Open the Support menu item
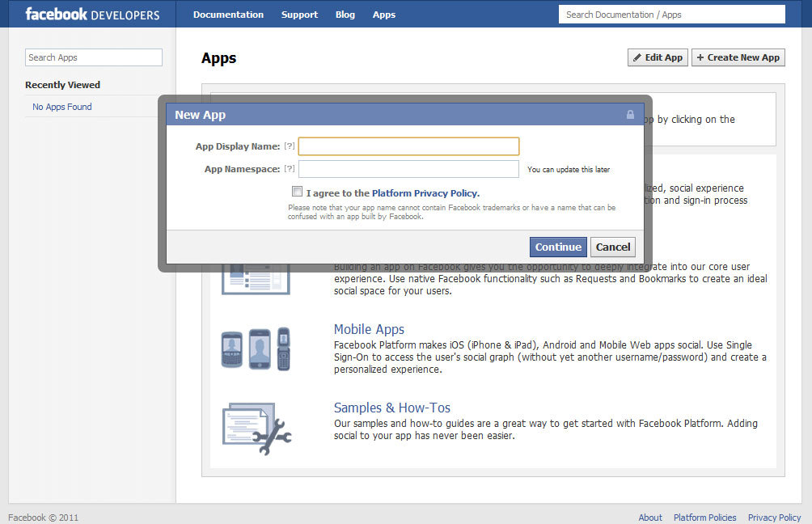The width and height of the screenshot is (812, 524). pyautogui.click(x=299, y=15)
